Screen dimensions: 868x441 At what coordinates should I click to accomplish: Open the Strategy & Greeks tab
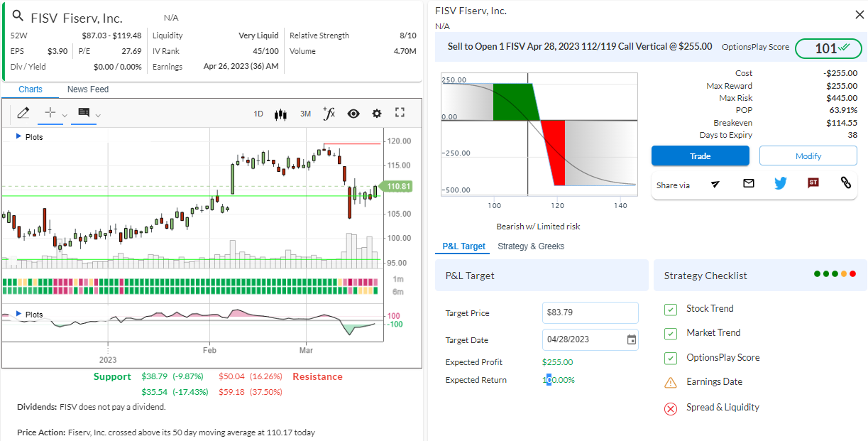531,246
